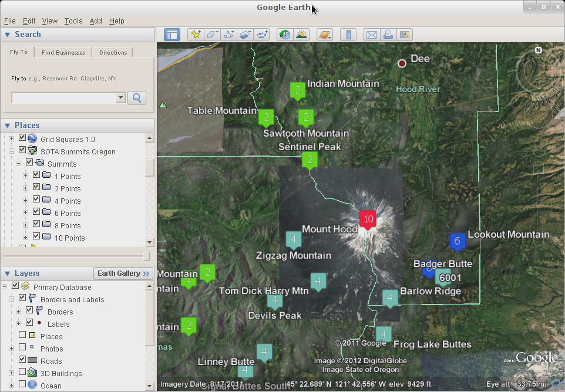Open the Ruler tool
This screenshot has height=392, width=565.
(x=348, y=35)
